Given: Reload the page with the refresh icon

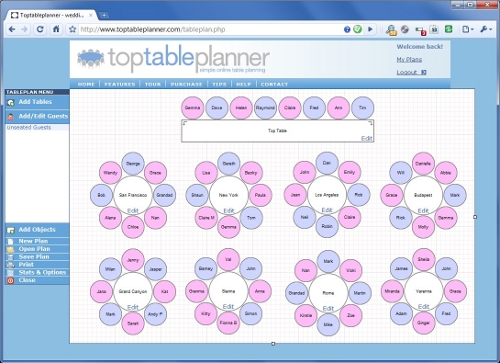Looking at the screenshot, I should (40, 29).
